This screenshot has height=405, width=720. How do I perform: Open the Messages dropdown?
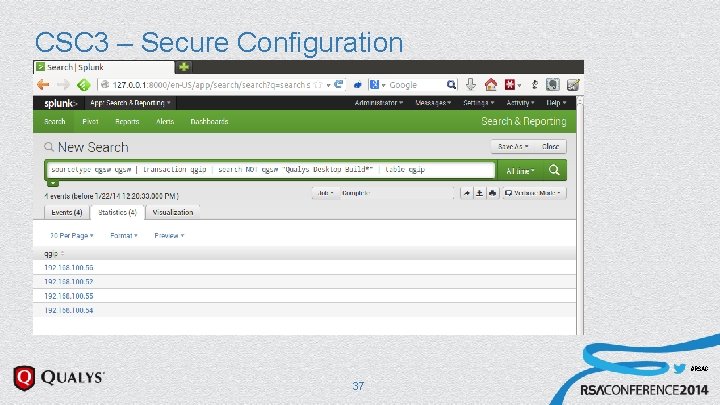point(433,103)
